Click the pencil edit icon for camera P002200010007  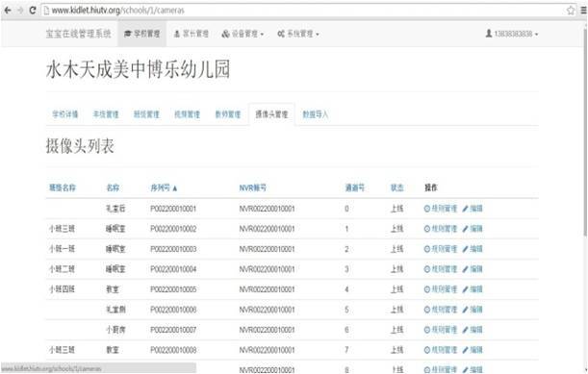point(466,330)
